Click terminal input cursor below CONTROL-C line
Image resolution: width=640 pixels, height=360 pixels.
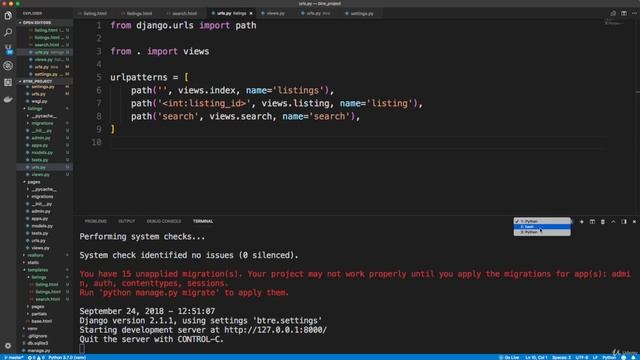click(x=82, y=348)
